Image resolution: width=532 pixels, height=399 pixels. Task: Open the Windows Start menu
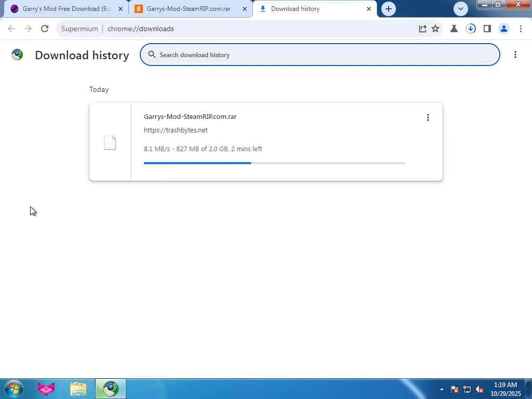pyautogui.click(x=14, y=389)
